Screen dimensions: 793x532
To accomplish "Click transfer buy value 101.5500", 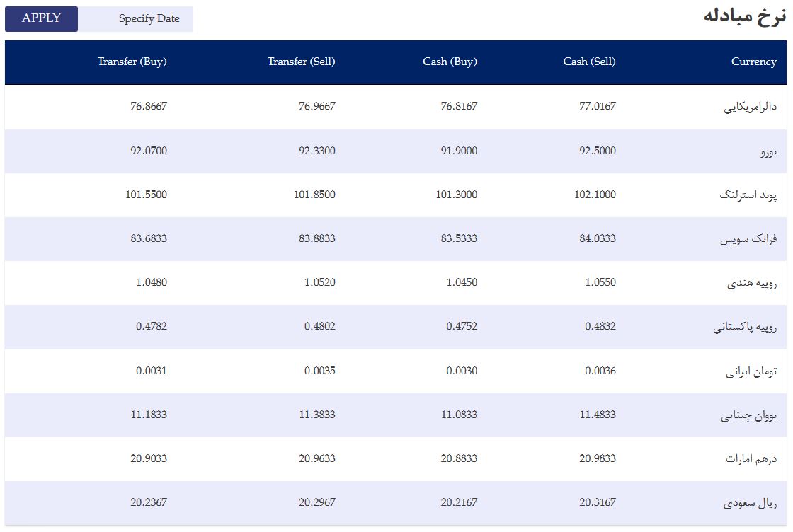I will pos(146,195).
